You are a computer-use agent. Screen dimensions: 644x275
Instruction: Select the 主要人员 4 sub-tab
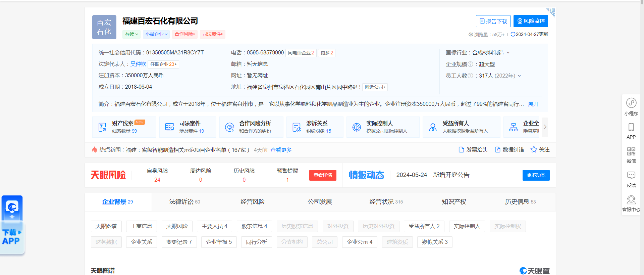(215, 226)
